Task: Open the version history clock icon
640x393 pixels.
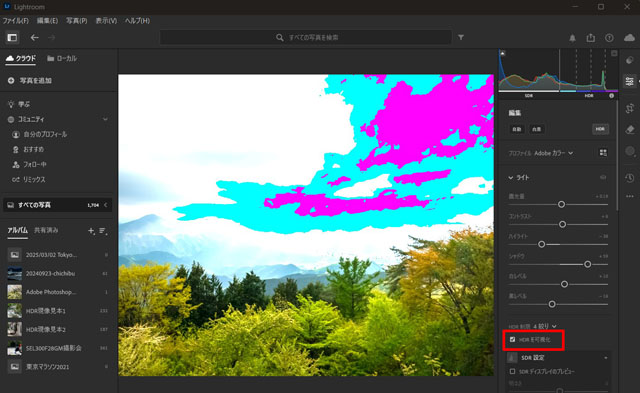Action: [x=629, y=178]
